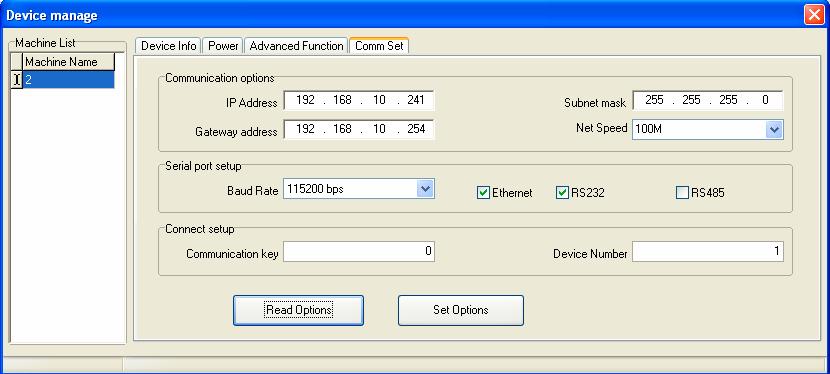Expand the Baud Rate dropdown arrow
Screen dimensions: 830x374
425,189
